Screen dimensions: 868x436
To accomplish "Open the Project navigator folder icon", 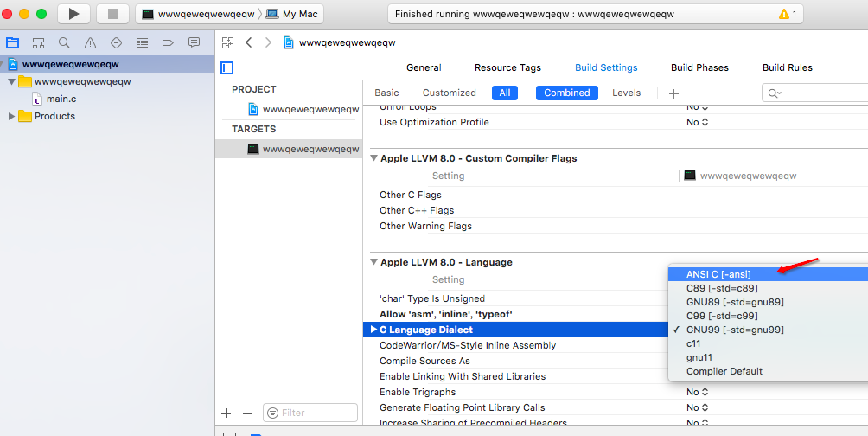I will (12, 42).
